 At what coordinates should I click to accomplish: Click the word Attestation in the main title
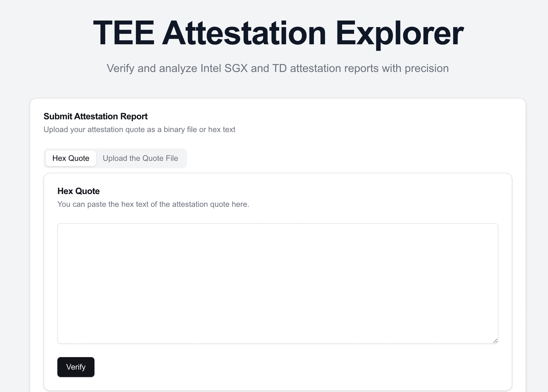click(244, 33)
